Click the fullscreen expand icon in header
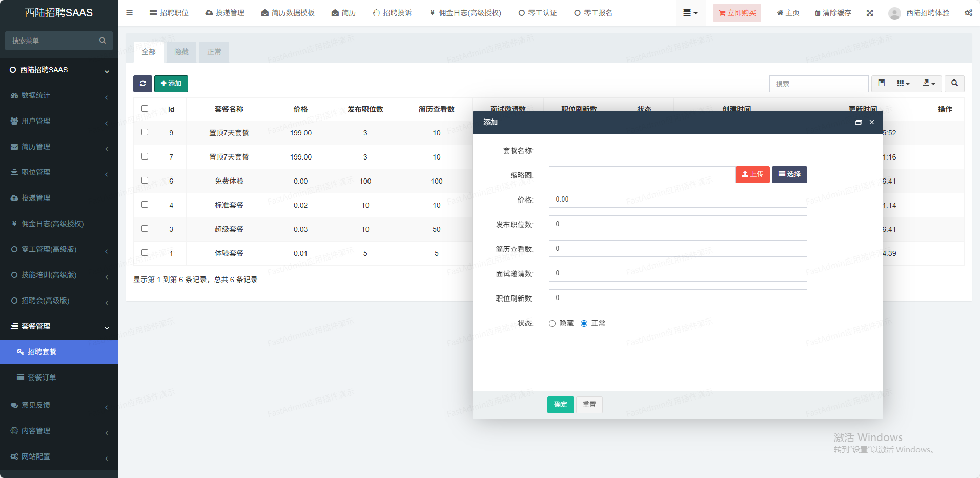980x478 pixels. tap(870, 13)
